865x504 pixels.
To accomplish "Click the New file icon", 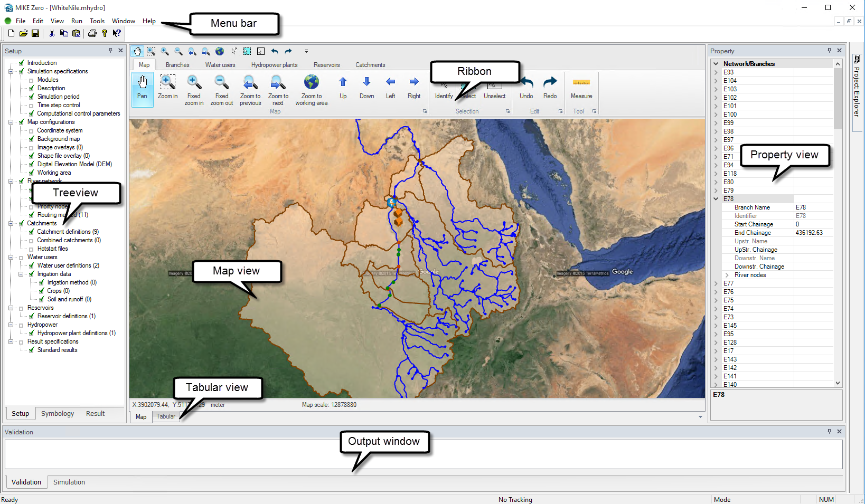I will pos(11,33).
